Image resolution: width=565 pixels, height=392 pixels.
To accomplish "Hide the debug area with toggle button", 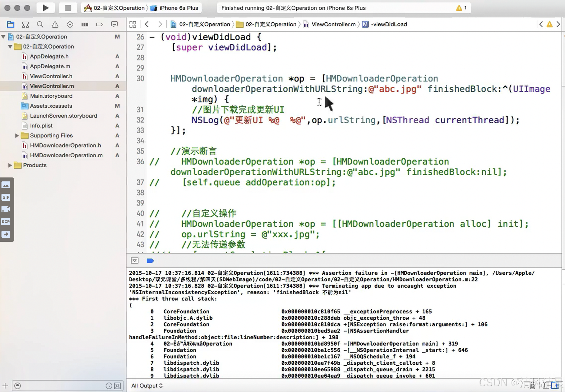I will pos(135,261).
